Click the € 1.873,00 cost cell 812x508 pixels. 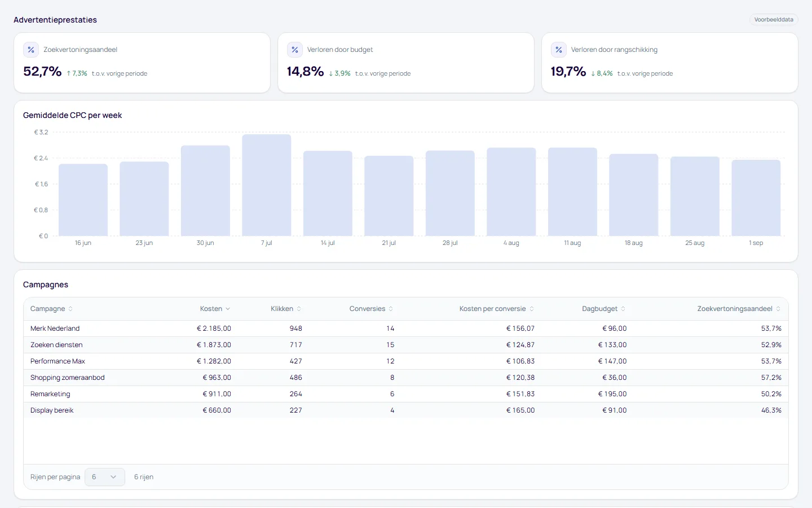pyautogui.click(x=214, y=345)
